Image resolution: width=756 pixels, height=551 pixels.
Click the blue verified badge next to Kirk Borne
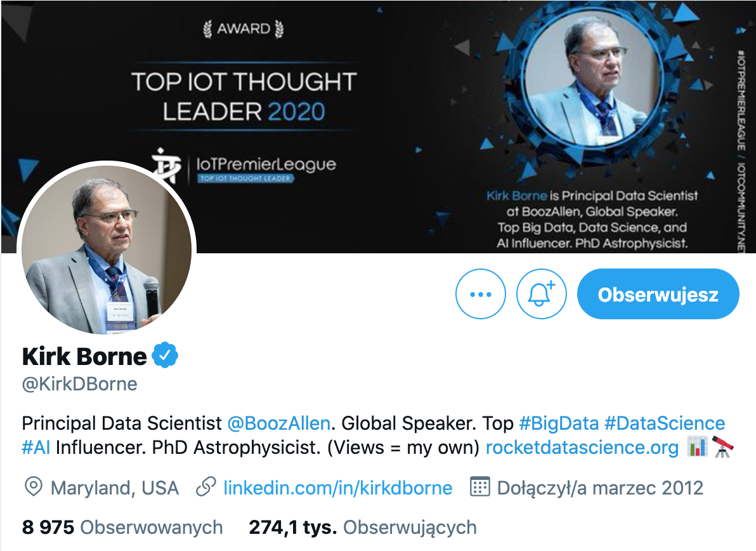pos(165,354)
